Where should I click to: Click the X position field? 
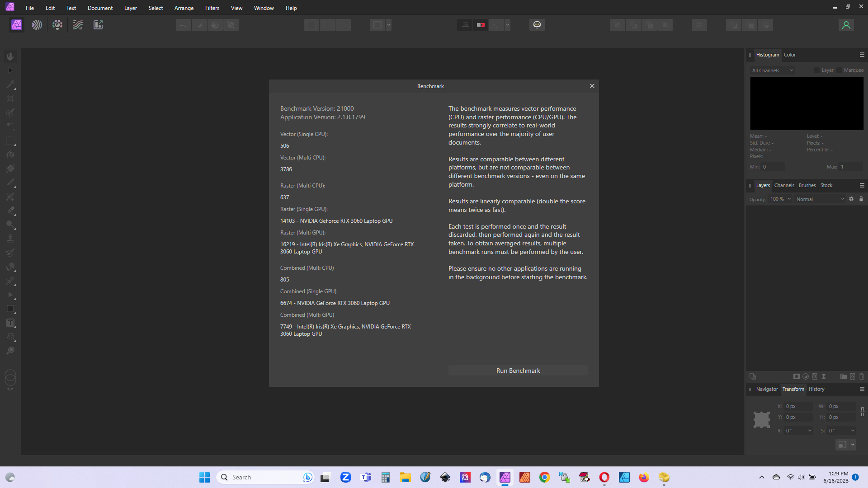[x=798, y=406]
